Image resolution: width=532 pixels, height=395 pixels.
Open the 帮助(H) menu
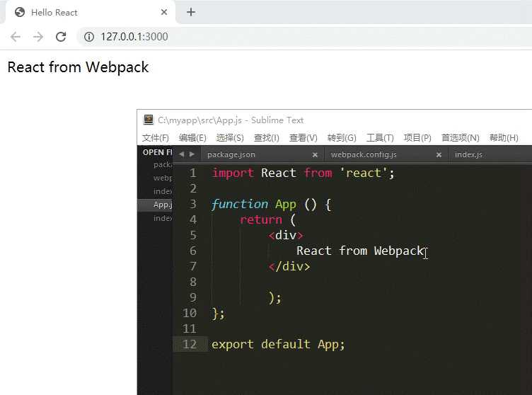point(504,138)
